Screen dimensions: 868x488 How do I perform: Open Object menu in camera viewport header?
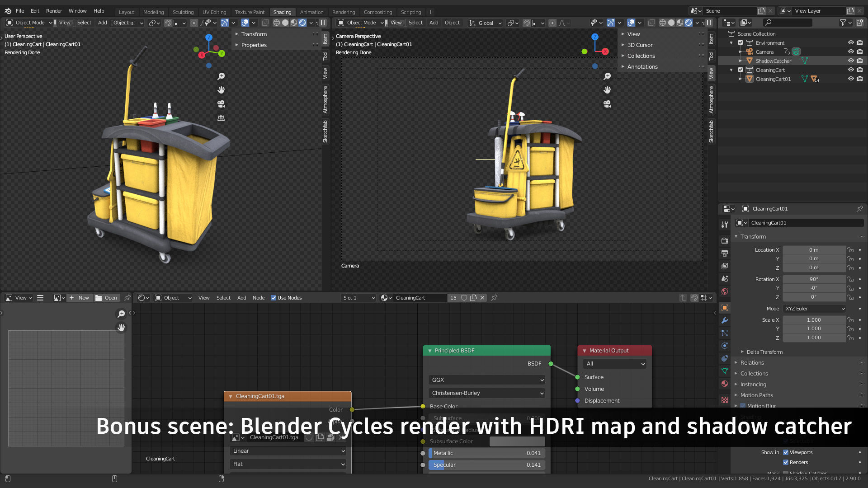(x=452, y=23)
